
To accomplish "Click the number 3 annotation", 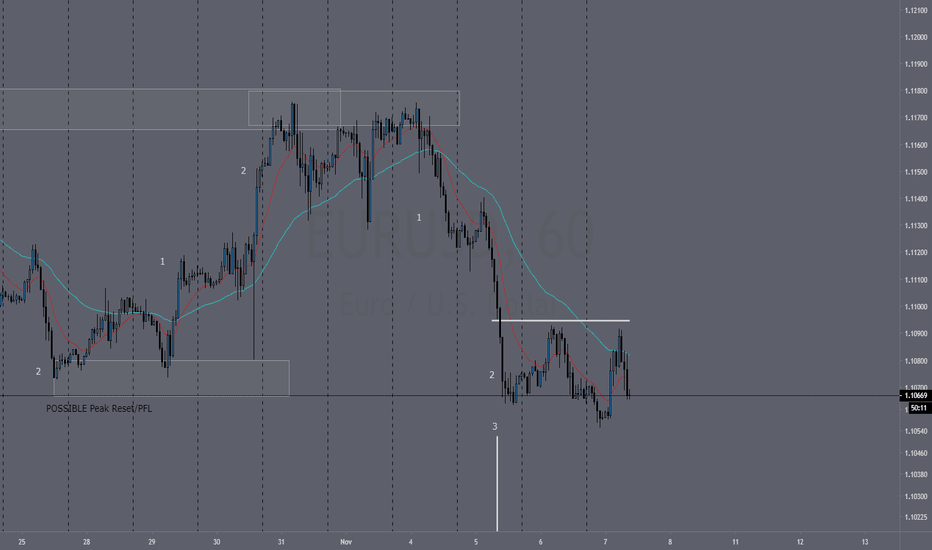I will click(495, 426).
